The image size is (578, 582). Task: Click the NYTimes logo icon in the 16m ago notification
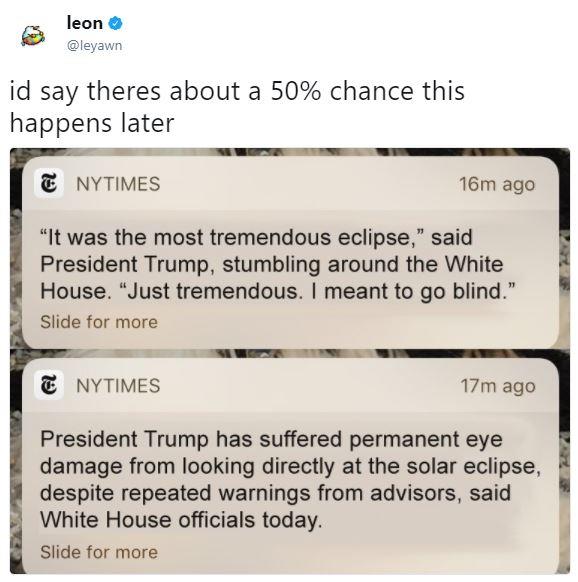coord(49,183)
